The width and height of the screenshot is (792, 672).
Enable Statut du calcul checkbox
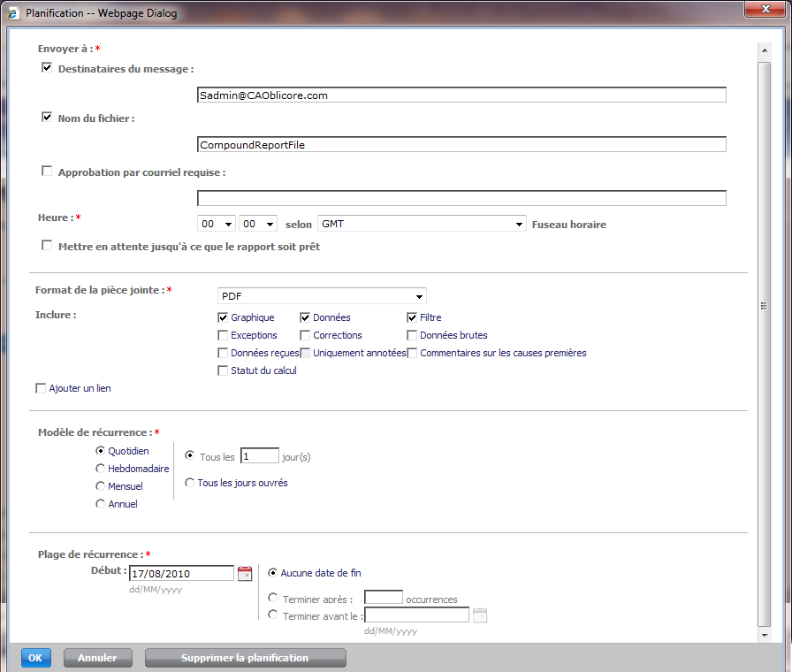tap(223, 370)
